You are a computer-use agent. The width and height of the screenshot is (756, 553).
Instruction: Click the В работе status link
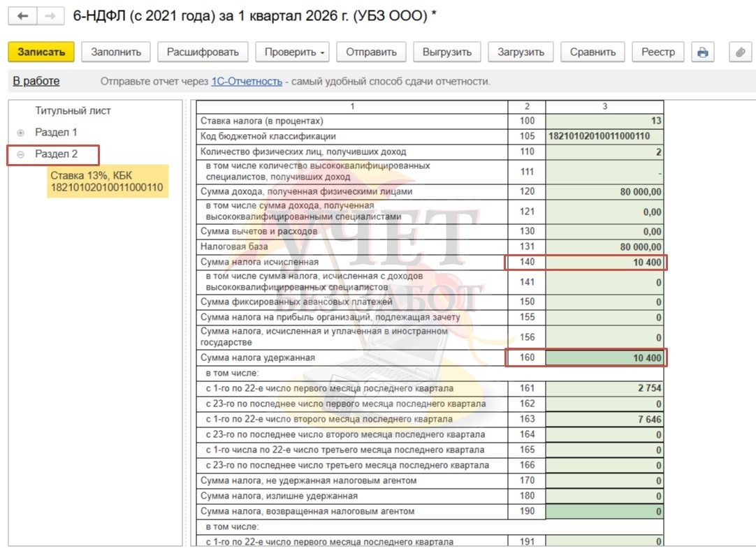click(36, 81)
